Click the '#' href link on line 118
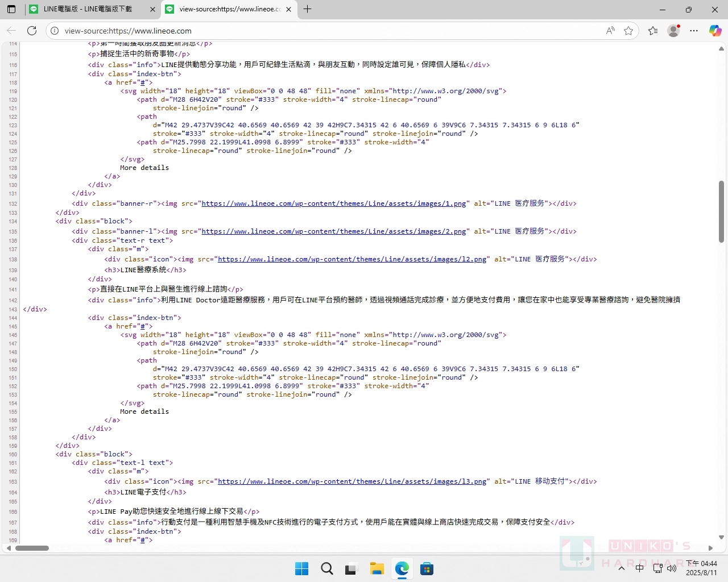This screenshot has height=582, width=728. 143,82
